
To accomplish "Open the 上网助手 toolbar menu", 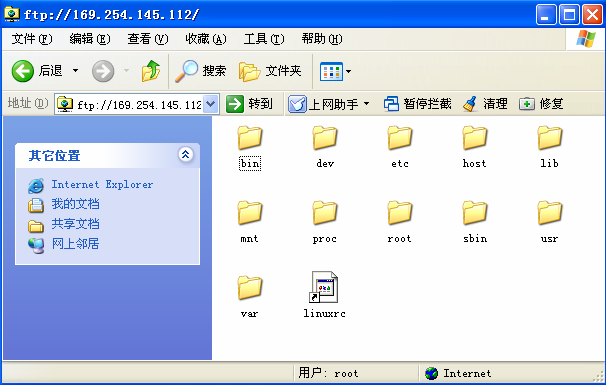I will (x=329, y=104).
